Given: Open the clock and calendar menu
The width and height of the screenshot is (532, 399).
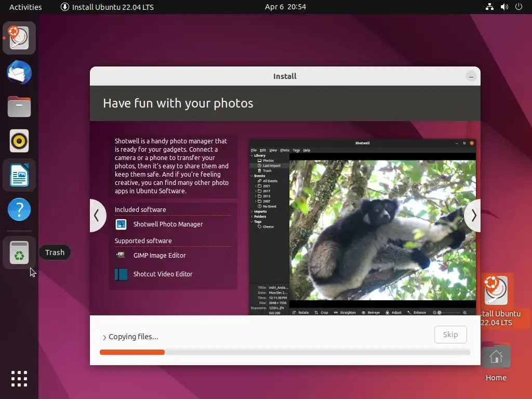Looking at the screenshot, I should [x=285, y=7].
